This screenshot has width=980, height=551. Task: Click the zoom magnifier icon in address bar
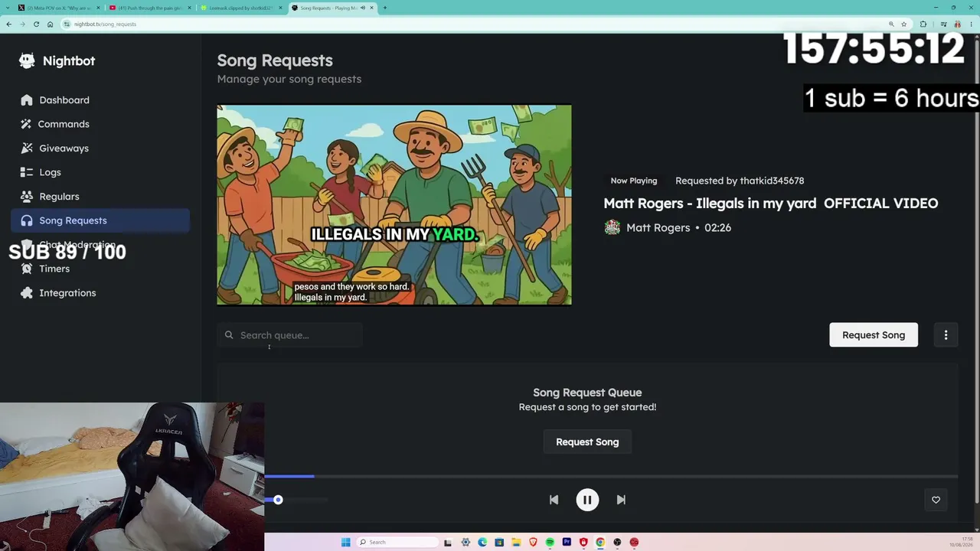pos(891,24)
